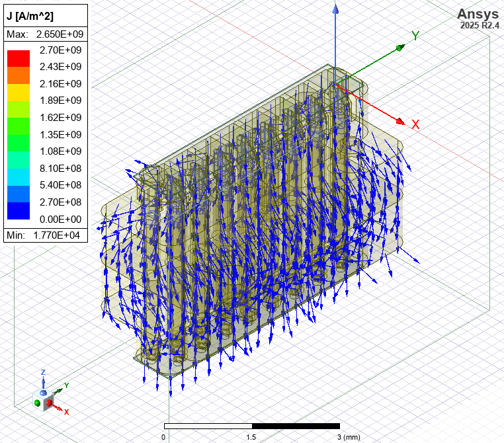Click the 2.70E+08 legend scale label
504x443 pixels.
(x=60, y=202)
